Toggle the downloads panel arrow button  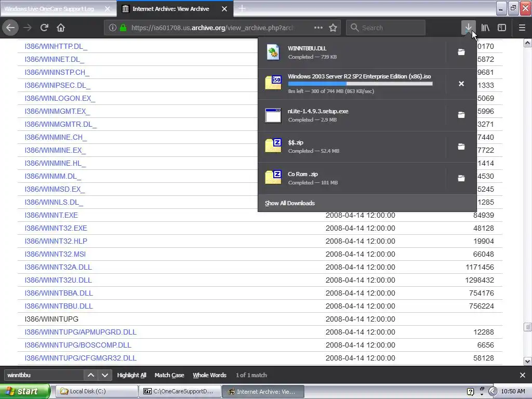(468, 28)
